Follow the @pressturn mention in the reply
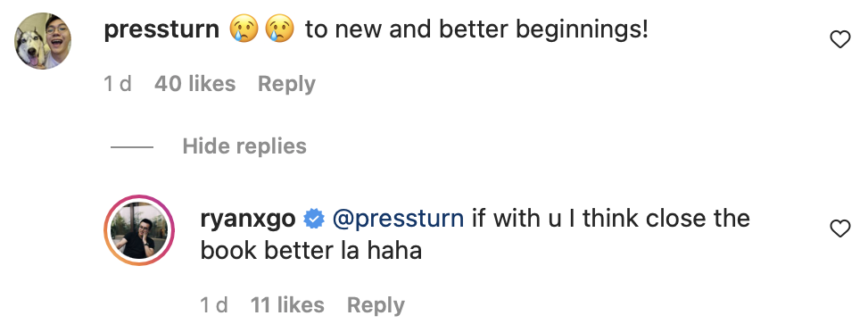 click(398, 219)
